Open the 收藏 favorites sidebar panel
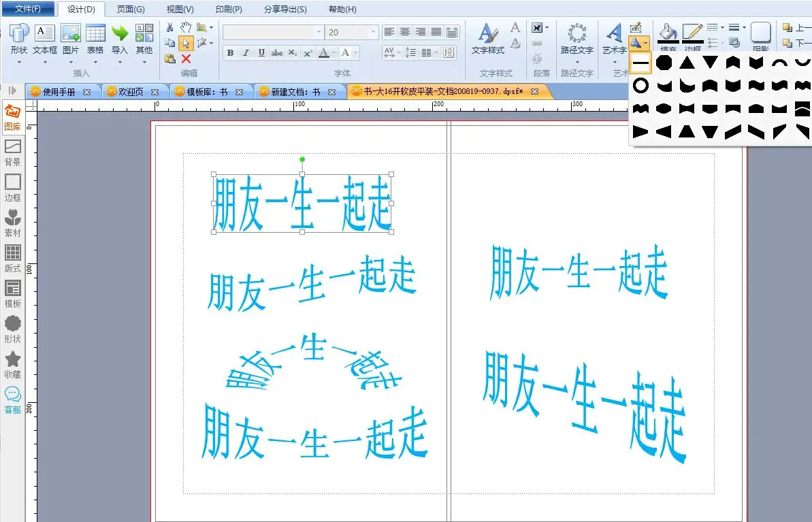The image size is (812, 522). point(12,365)
